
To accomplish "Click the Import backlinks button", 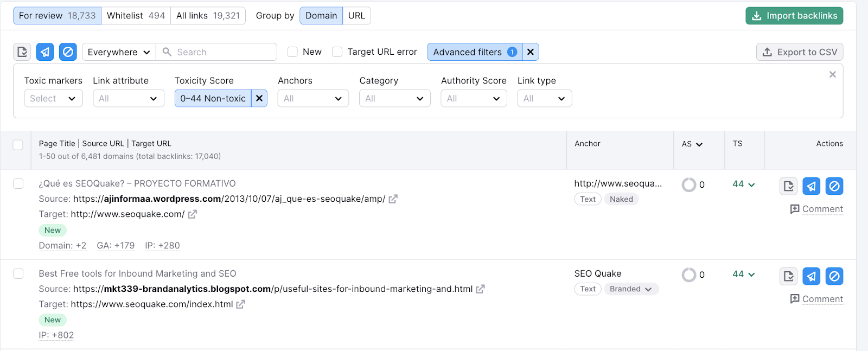I will click(x=794, y=16).
